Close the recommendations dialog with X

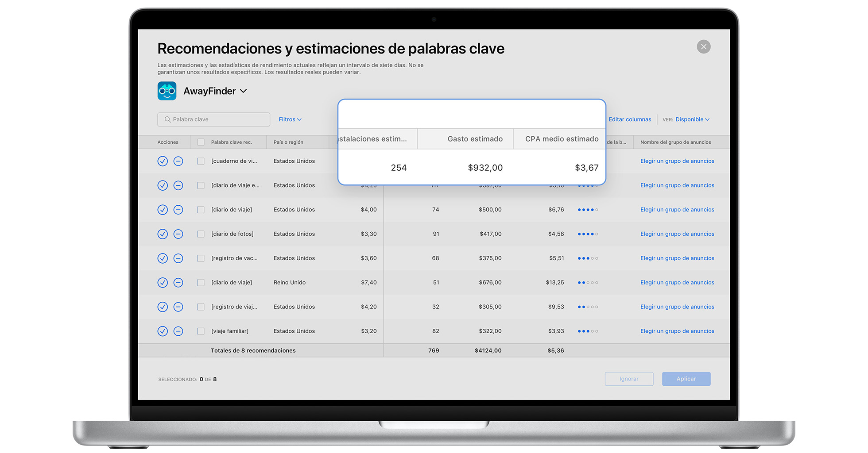click(704, 47)
